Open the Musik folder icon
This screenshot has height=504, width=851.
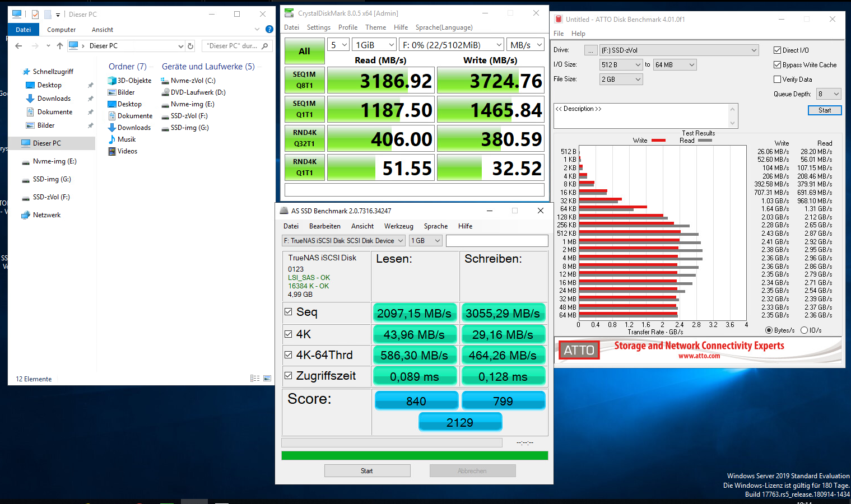tap(112, 139)
